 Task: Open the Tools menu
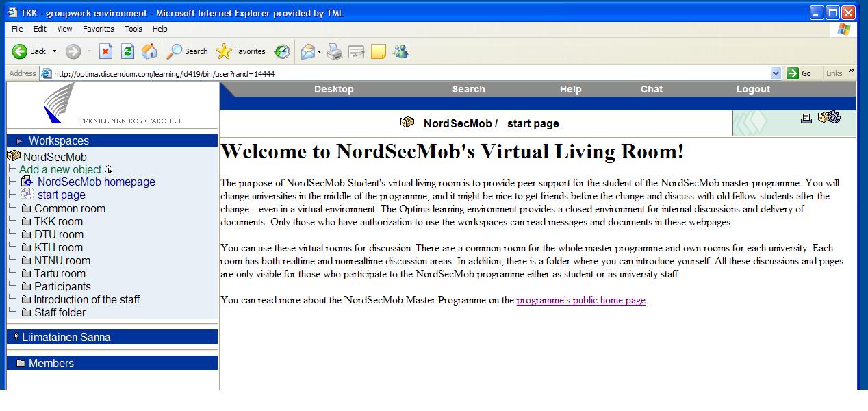point(133,29)
